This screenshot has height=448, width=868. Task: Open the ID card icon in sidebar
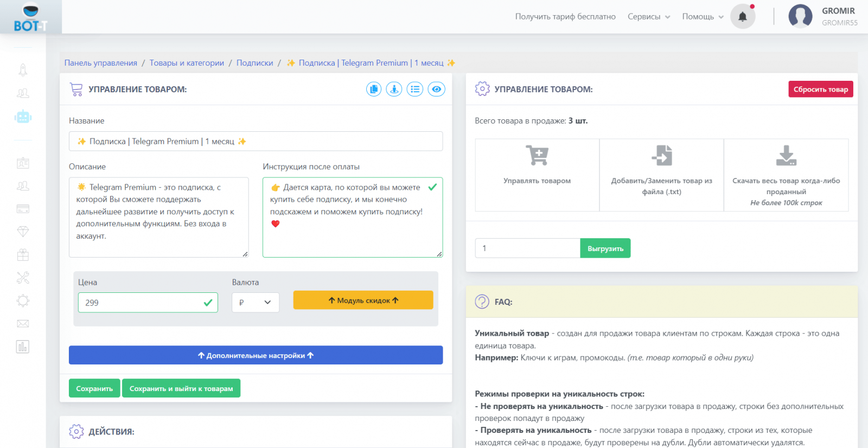[x=23, y=163]
